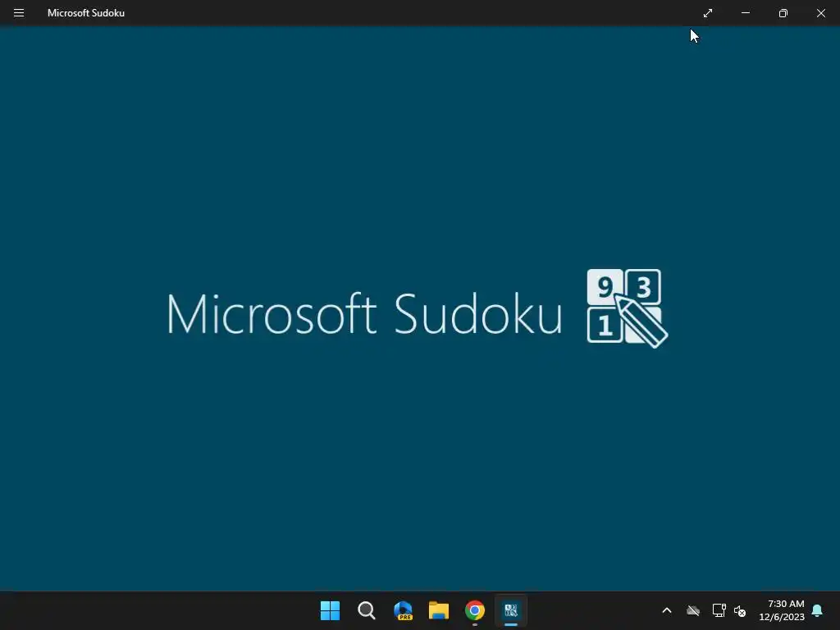840x630 pixels.
Task: Click the muted volume tray icon
Action: coord(740,610)
